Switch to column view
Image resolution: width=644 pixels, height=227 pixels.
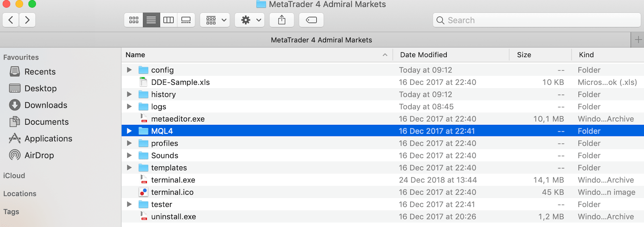[169, 20]
